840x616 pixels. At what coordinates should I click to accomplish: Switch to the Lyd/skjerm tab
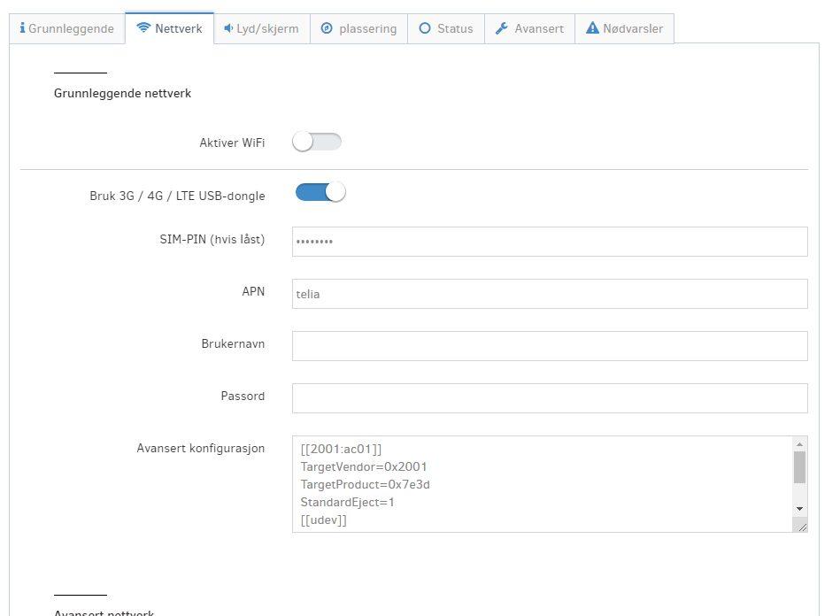pyautogui.click(x=261, y=28)
